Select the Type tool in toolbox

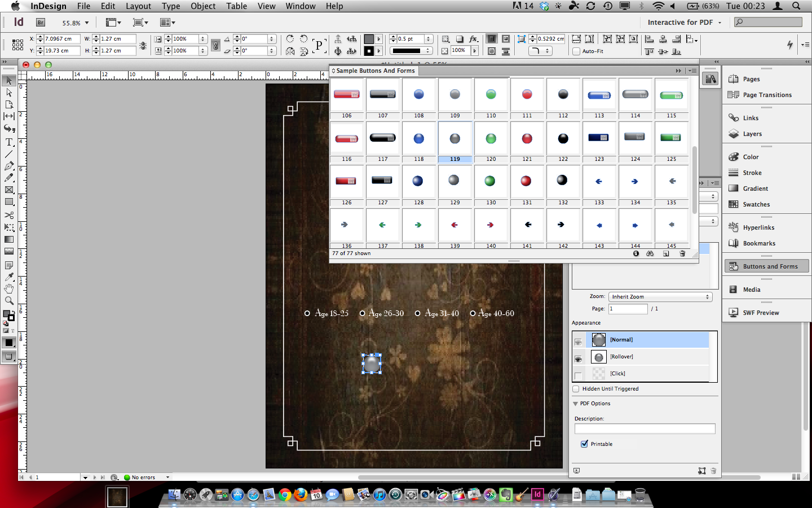pyautogui.click(x=9, y=142)
